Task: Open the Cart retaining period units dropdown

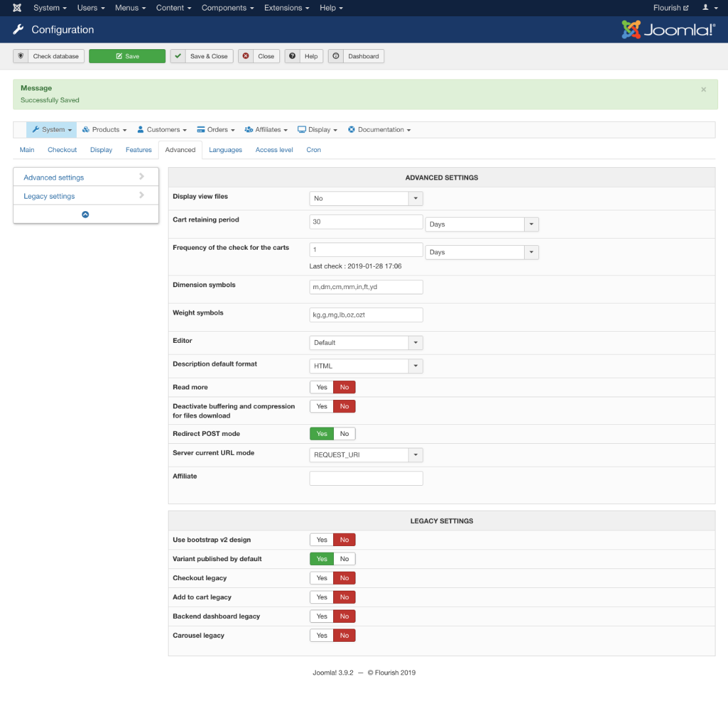Action: (x=481, y=224)
